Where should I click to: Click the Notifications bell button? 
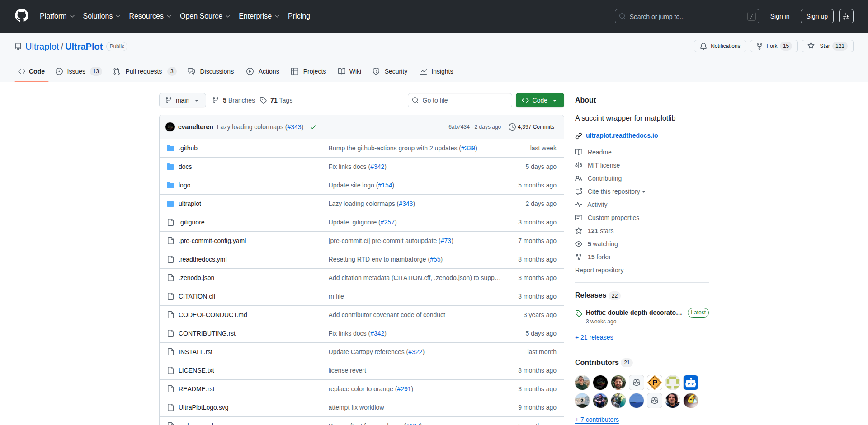(720, 46)
